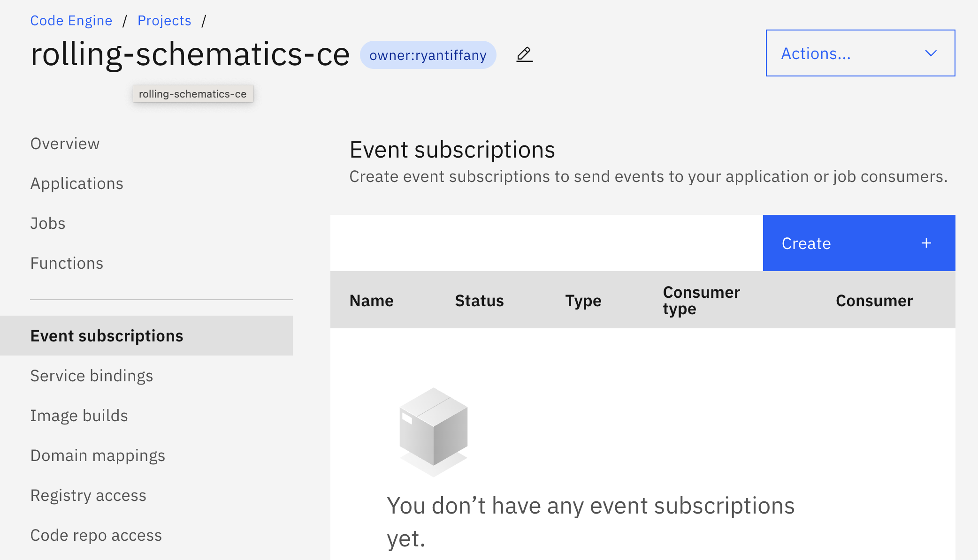
Task: Go to Projects breadcrumb link
Action: [x=164, y=21]
